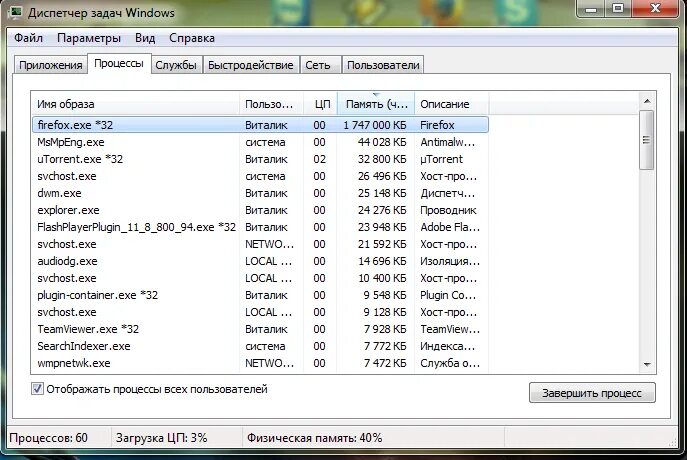Close the Task Manager window
This screenshot has width=687, height=460.
point(655,9)
